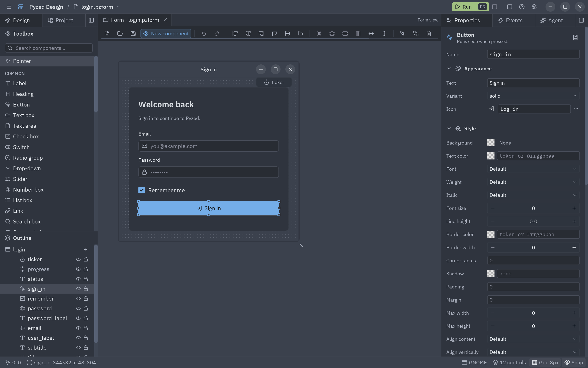Screen dimensions: 588x368
Task: Switch to the Agent tab
Action: 555,20
